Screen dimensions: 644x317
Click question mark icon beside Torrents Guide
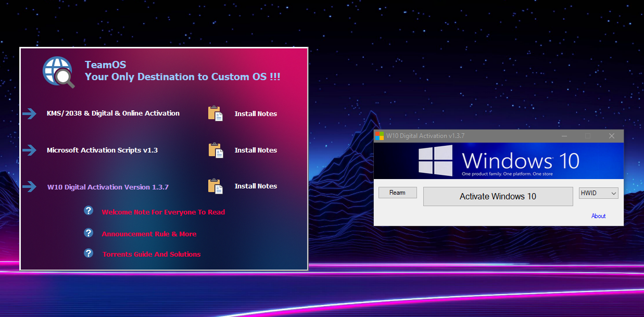tap(89, 253)
